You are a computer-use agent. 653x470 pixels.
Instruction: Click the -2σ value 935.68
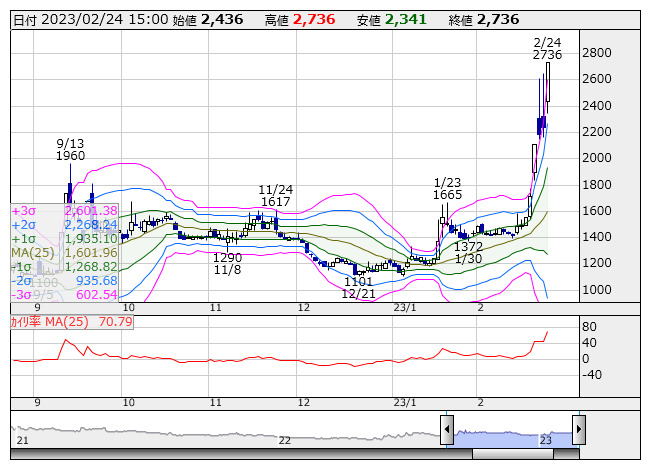click(97, 281)
